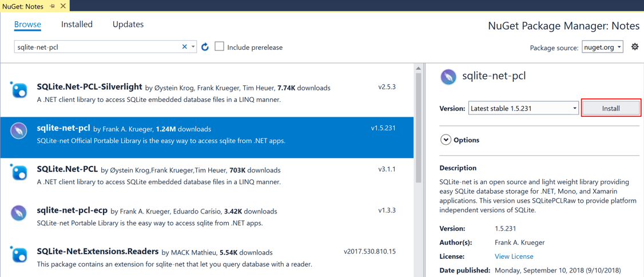Screen dimensions: 644x277
Task: Expand the Options section
Action: (445, 140)
